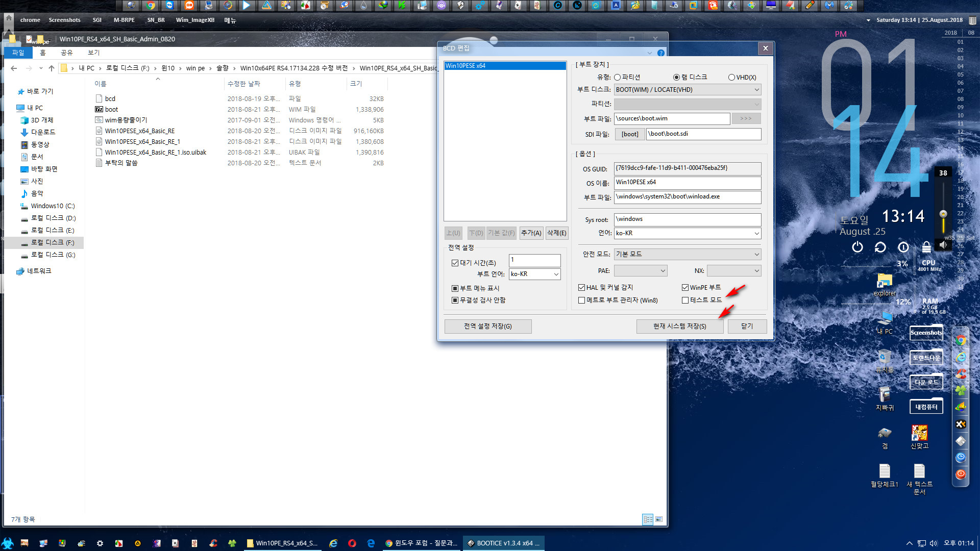Select the 파티션 radio button

pyautogui.click(x=618, y=78)
